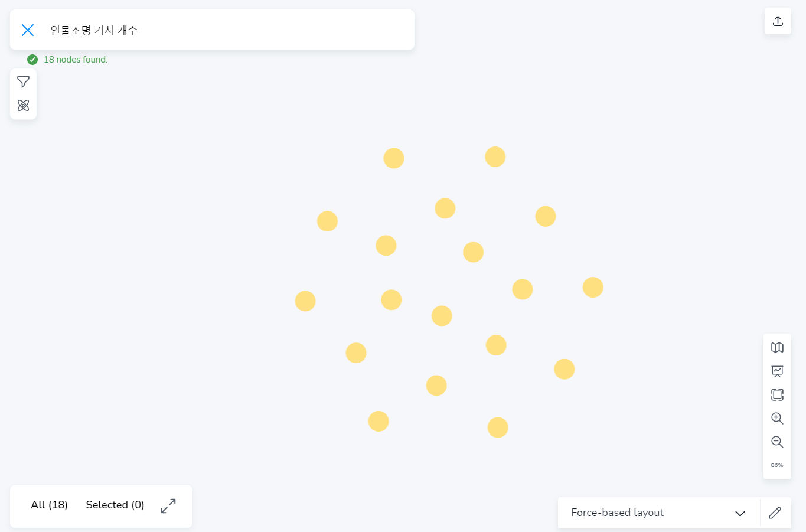Screen dimensions: 806x532
Task: Select the topmost right yellow node
Action: 495,157
